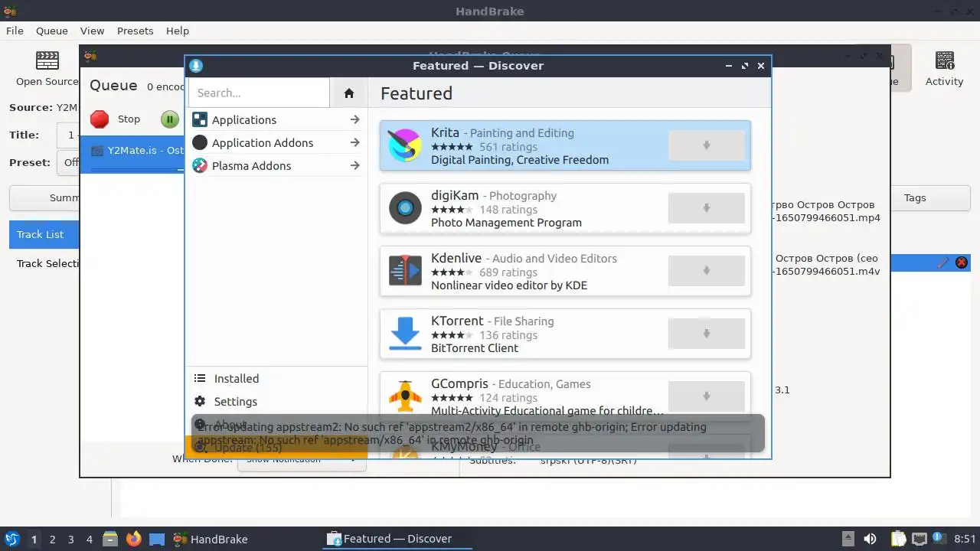The width and height of the screenshot is (980, 551).
Task: Open the Presets menu in HandBrake
Action: 135,31
